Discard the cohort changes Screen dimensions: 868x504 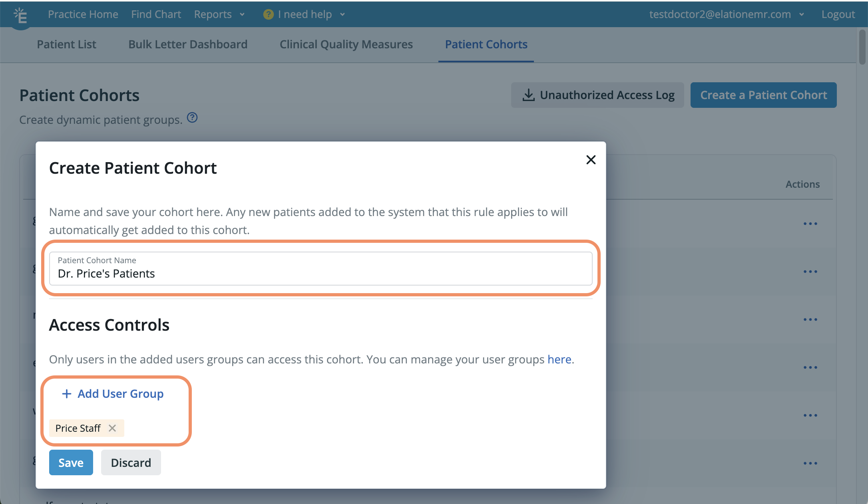[x=131, y=462]
